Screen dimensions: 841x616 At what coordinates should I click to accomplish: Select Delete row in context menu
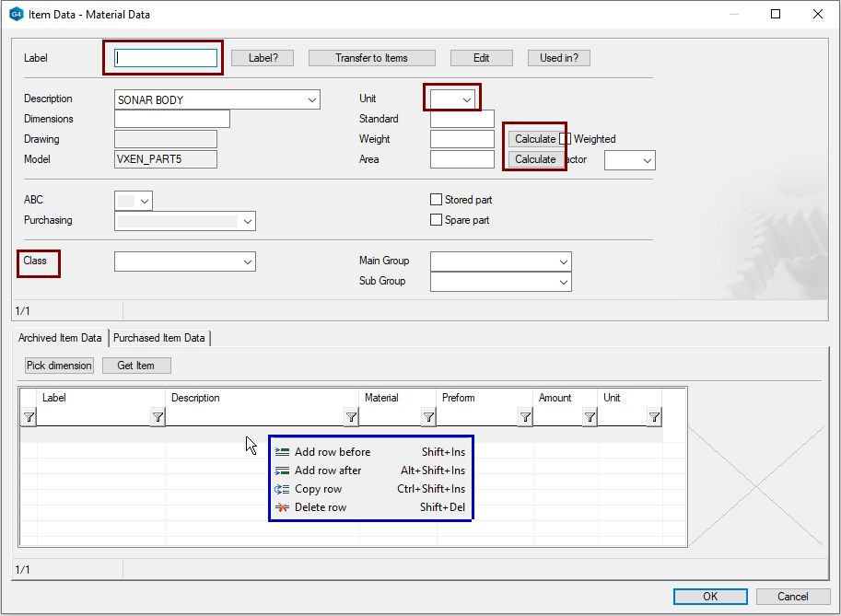tap(320, 507)
